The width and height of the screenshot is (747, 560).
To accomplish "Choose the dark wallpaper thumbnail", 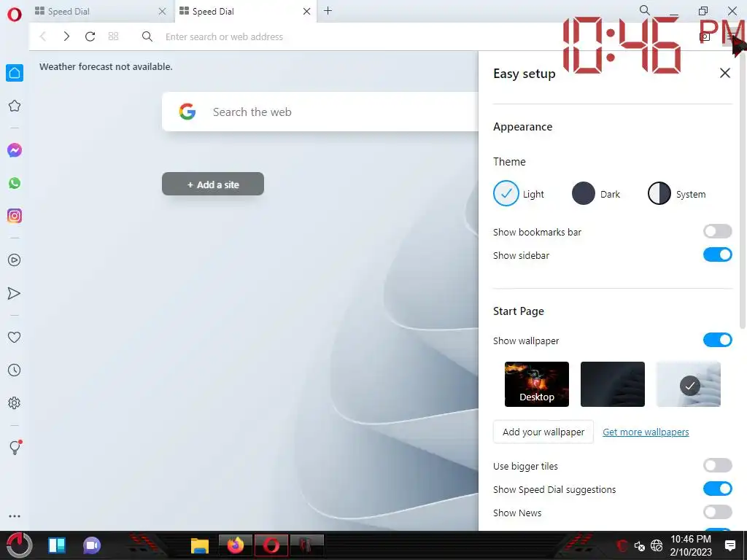I will 613,384.
